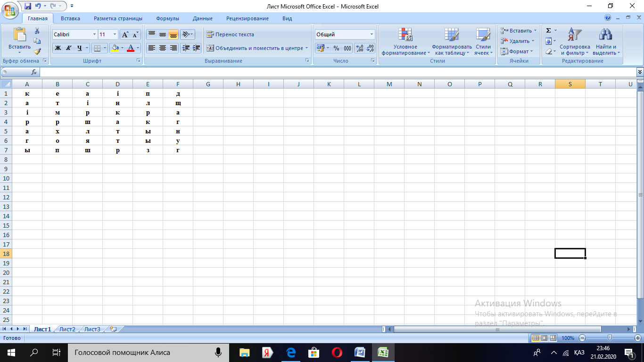Apply the percent style
Screen dimensions: 644x362
point(336,48)
